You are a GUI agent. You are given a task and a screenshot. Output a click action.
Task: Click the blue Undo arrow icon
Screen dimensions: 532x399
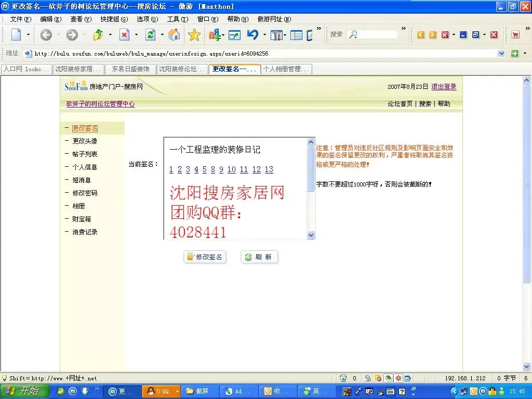click(252, 35)
